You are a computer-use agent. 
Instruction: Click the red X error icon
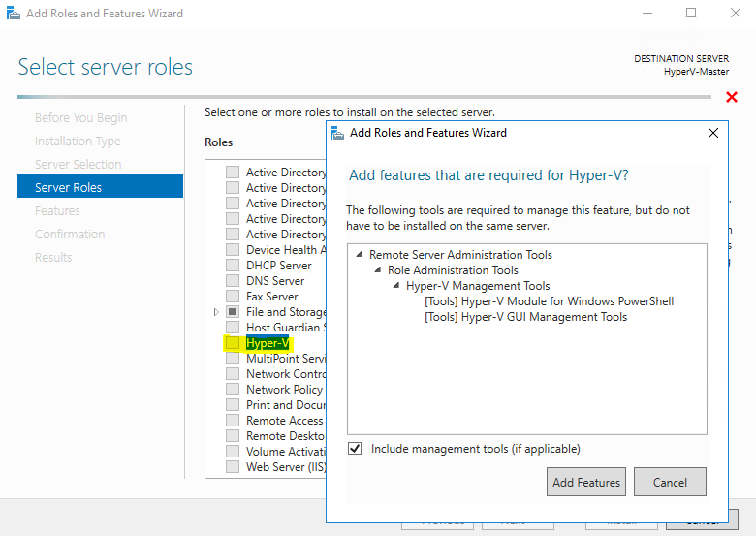tap(732, 97)
